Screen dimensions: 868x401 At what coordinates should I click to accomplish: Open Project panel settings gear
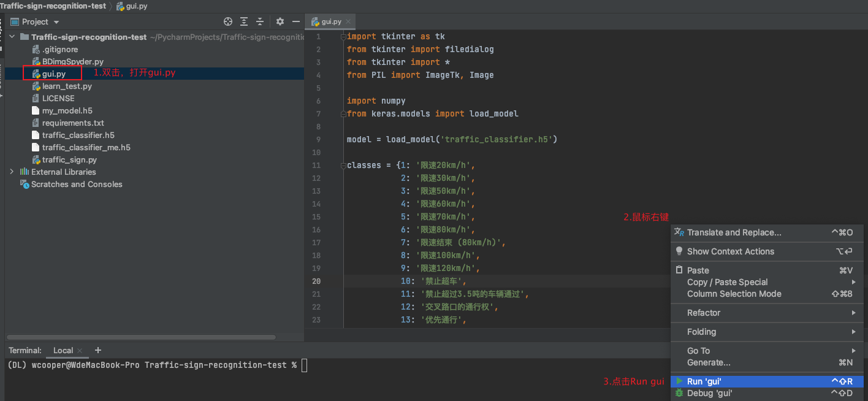280,21
